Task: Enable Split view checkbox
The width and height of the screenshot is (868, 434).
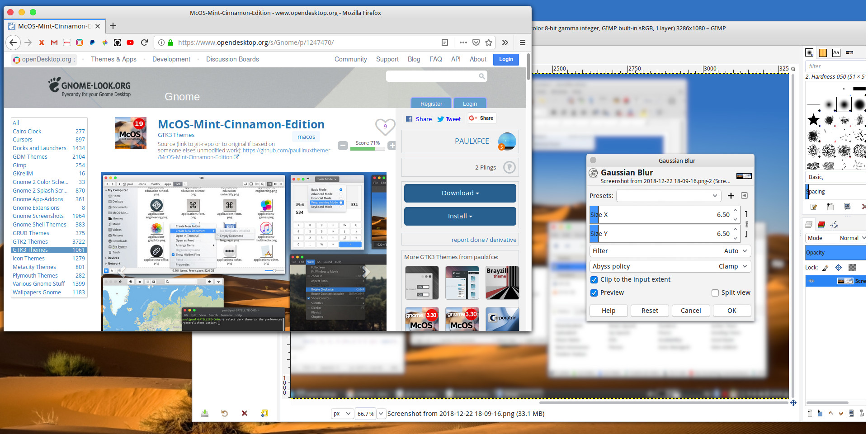Action: [x=715, y=293]
